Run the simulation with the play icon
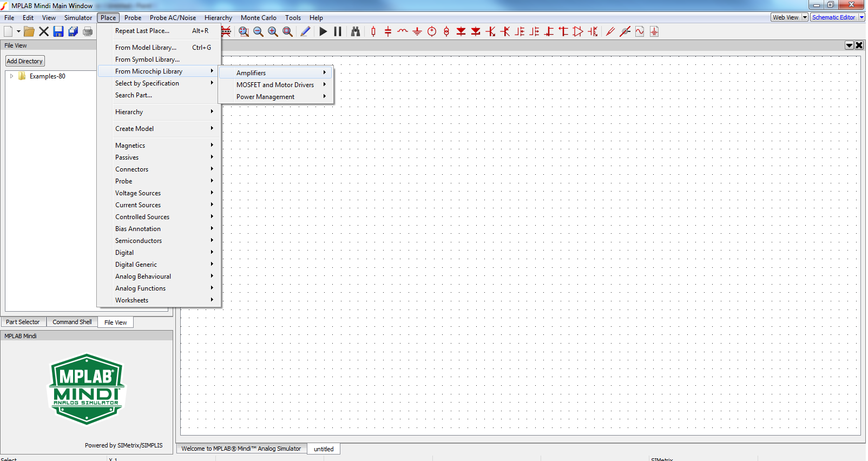This screenshot has height=461, width=868. pyautogui.click(x=323, y=31)
